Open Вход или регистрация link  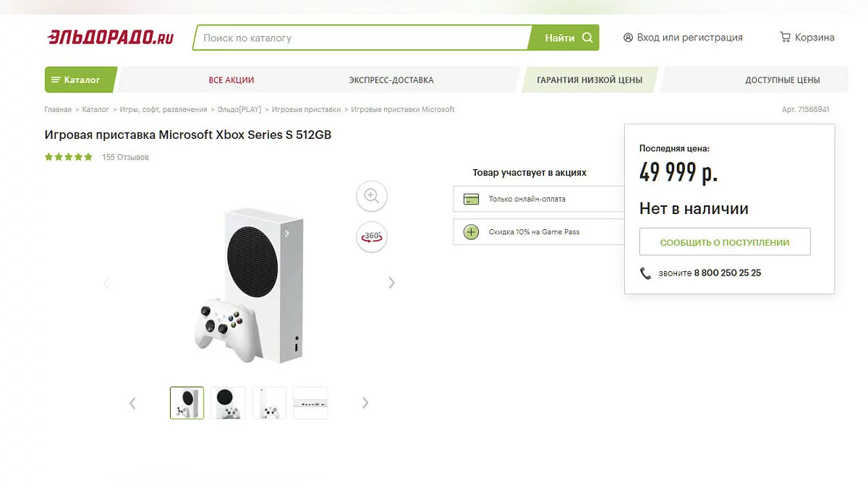(683, 38)
